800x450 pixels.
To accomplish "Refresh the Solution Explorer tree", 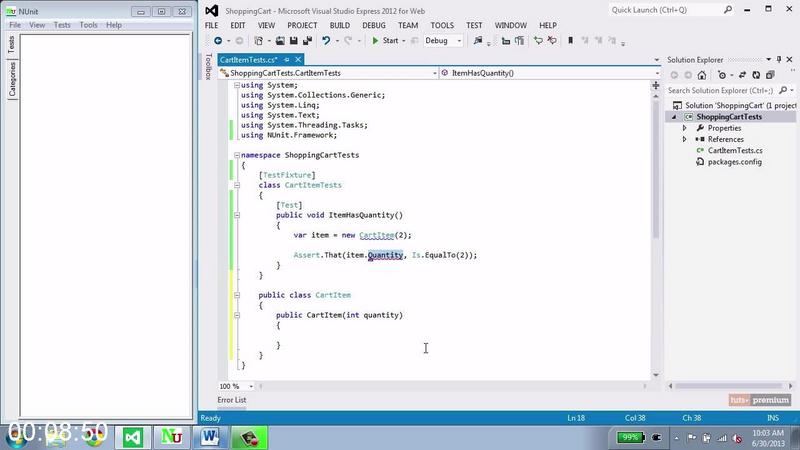I will (x=756, y=75).
